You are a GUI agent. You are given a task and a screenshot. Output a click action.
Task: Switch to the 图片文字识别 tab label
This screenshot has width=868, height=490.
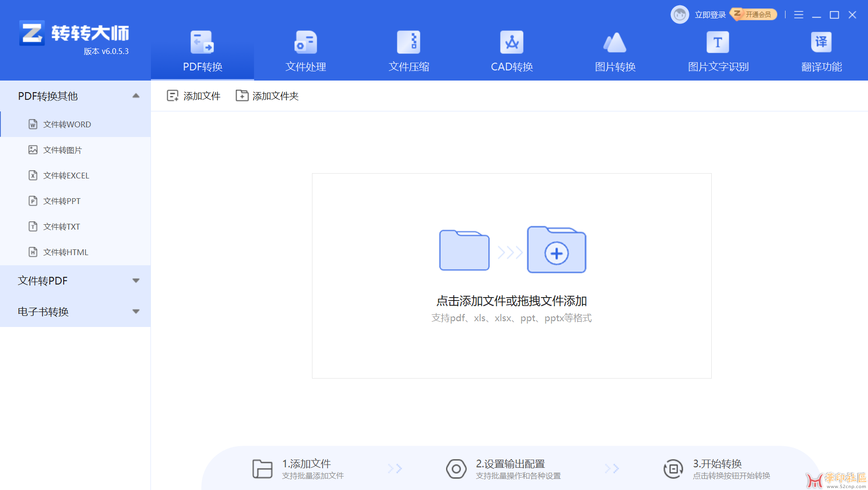tap(718, 67)
